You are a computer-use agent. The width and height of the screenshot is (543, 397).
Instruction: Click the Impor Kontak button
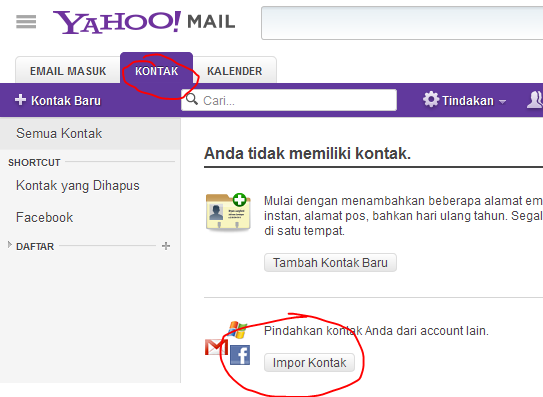[309, 363]
